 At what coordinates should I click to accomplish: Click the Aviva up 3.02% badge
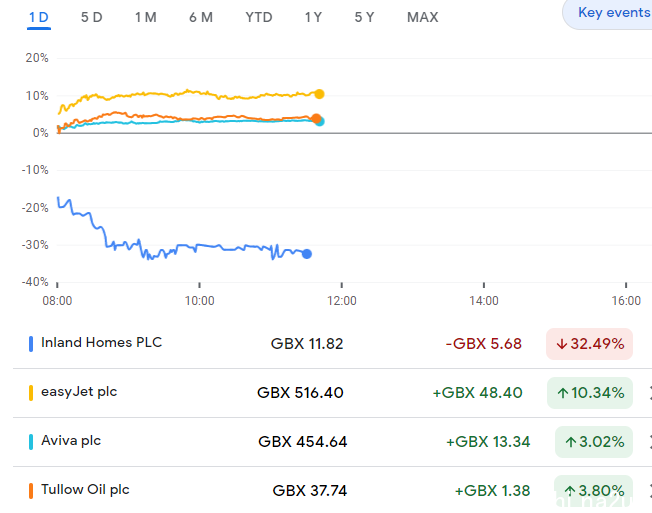[x=594, y=442]
